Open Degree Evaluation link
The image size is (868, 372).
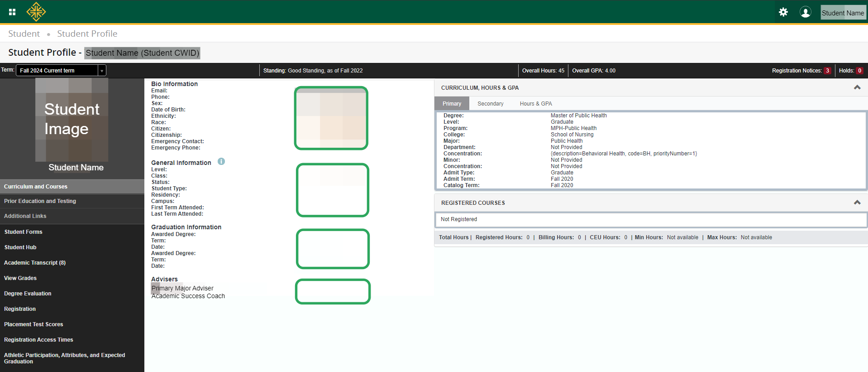(28, 294)
